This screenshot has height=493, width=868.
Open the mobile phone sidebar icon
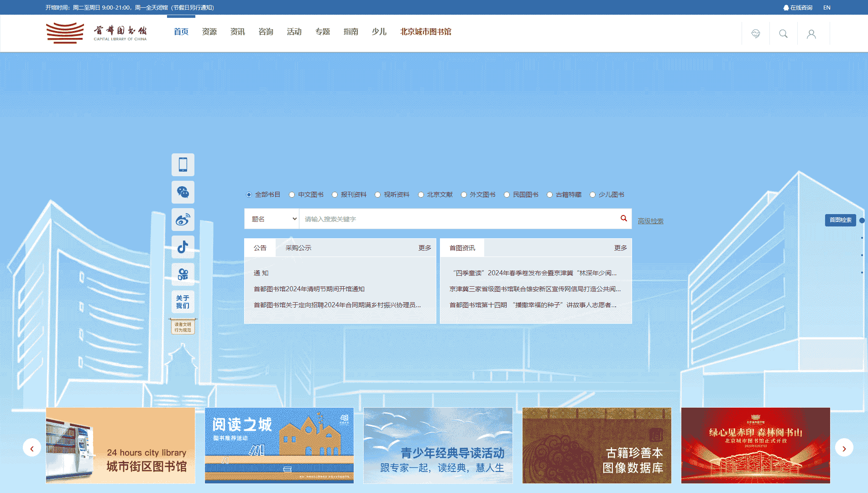click(183, 165)
